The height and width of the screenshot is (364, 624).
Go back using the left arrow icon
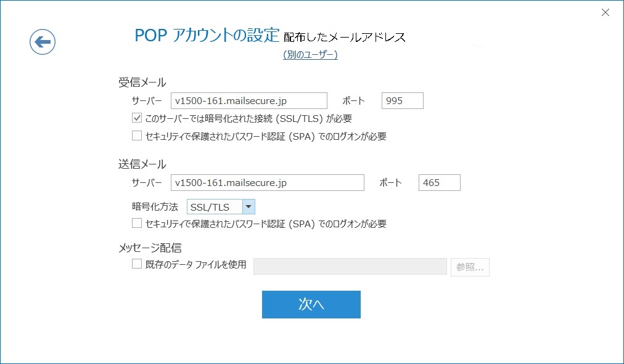pyautogui.click(x=43, y=42)
